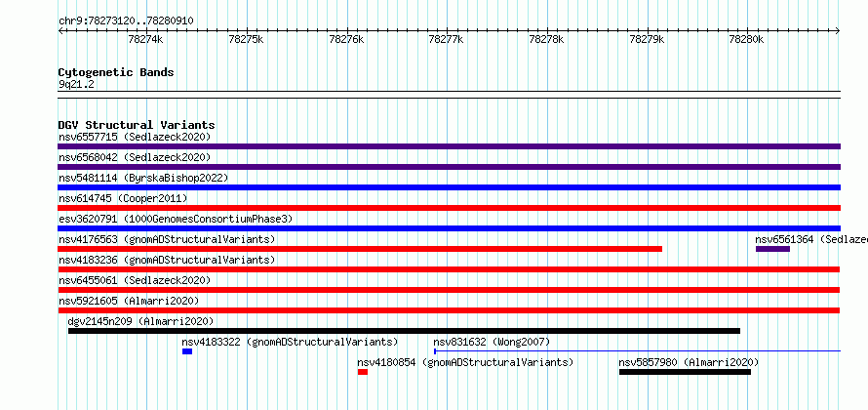This screenshot has width=868, height=410.
Task: Select the nsv6557715 purple variant bar
Action: pos(449,146)
